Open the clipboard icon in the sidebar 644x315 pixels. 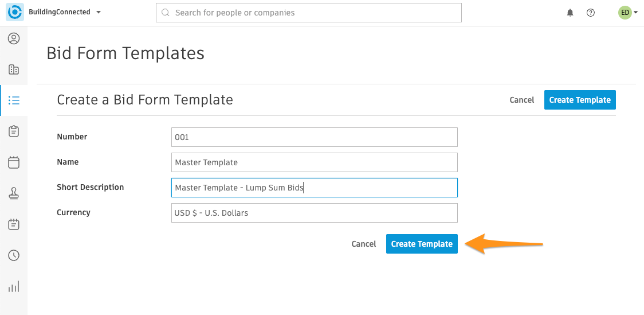click(x=14, y=131)
